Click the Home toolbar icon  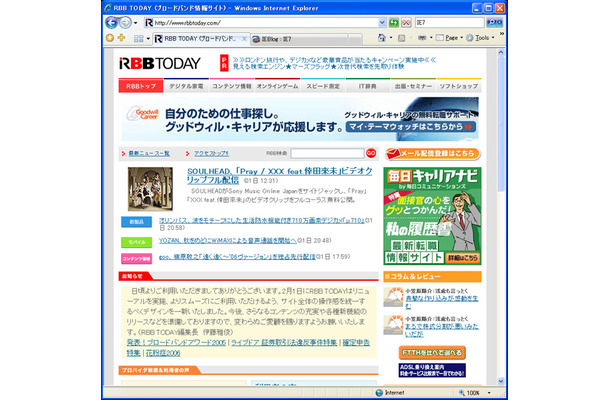click(x=382, y=38)
